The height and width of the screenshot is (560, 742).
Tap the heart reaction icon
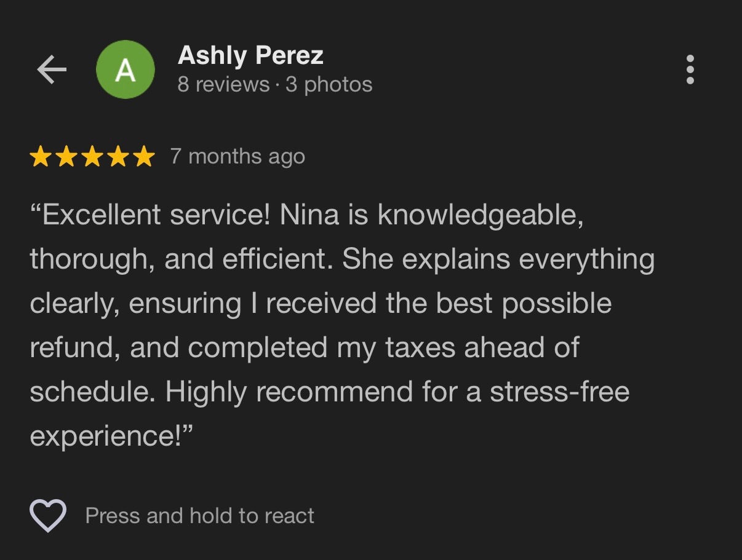(x=48, y=515)
